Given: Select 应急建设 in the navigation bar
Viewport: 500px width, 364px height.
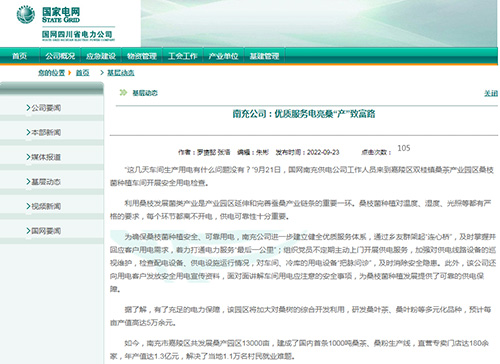Looking at the screenshot, I should pyautogui.click(x=101, y=56).
